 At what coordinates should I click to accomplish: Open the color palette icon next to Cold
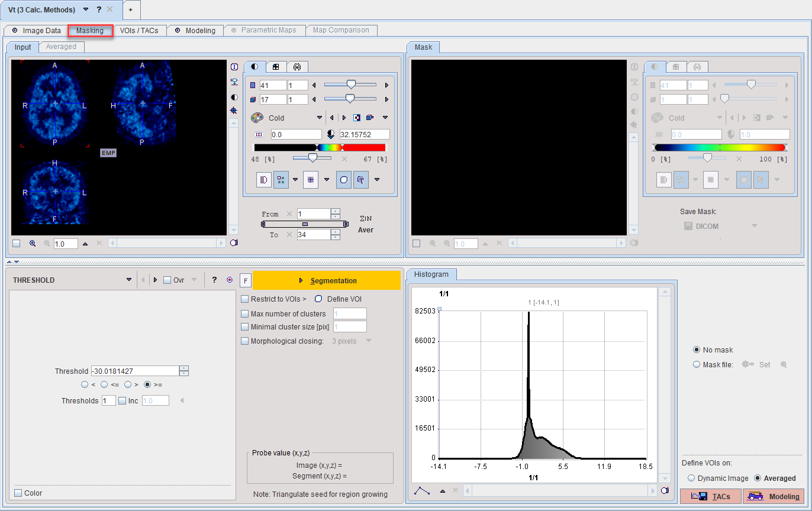click(x=257, y=118)
